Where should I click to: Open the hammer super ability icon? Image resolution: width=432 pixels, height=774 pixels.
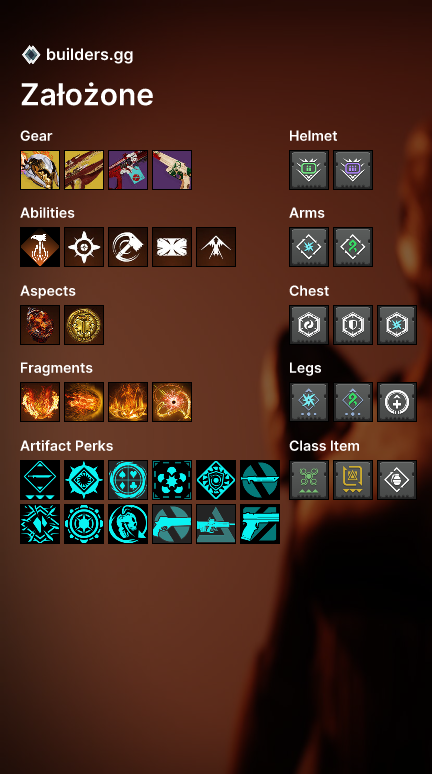click(40, 247)
